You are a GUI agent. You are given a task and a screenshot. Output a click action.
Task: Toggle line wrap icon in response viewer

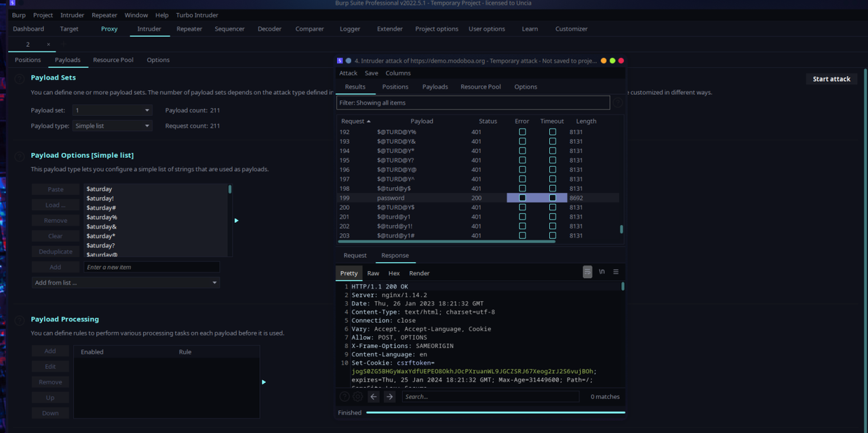point(587,272)
